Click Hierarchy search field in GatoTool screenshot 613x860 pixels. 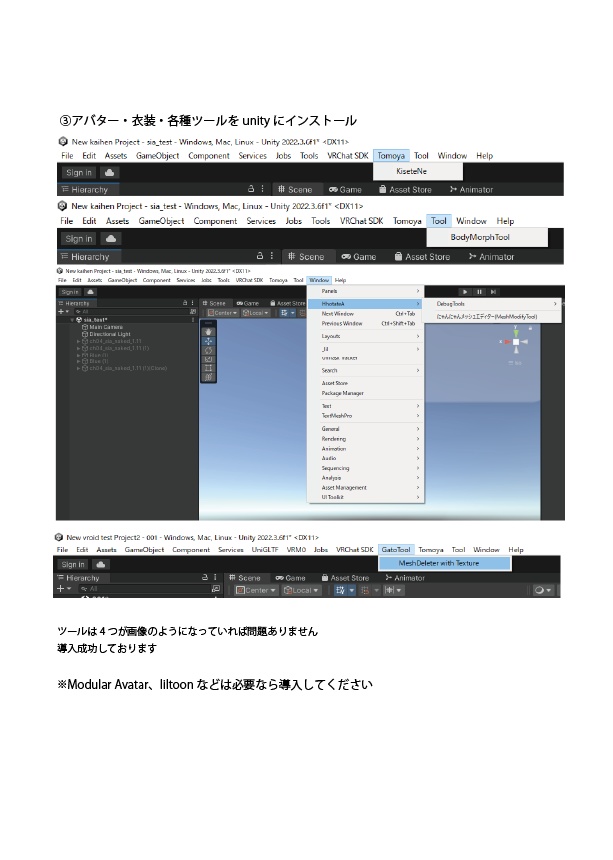tap(144, 589)
